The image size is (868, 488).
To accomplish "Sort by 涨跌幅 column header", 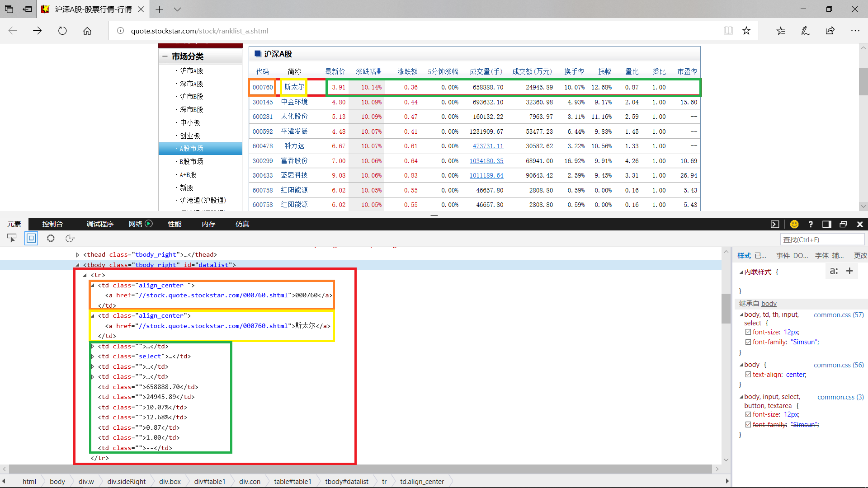I will point(368,71).
